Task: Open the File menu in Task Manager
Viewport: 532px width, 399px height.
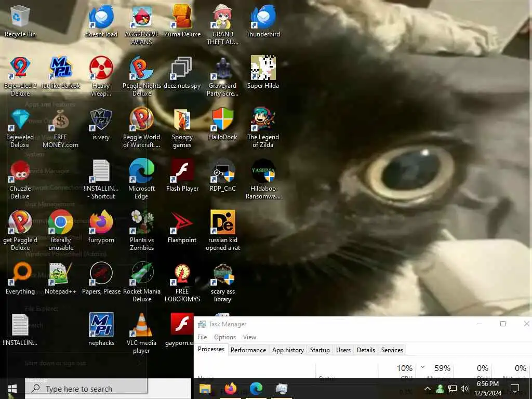Action: pos(202,337)
